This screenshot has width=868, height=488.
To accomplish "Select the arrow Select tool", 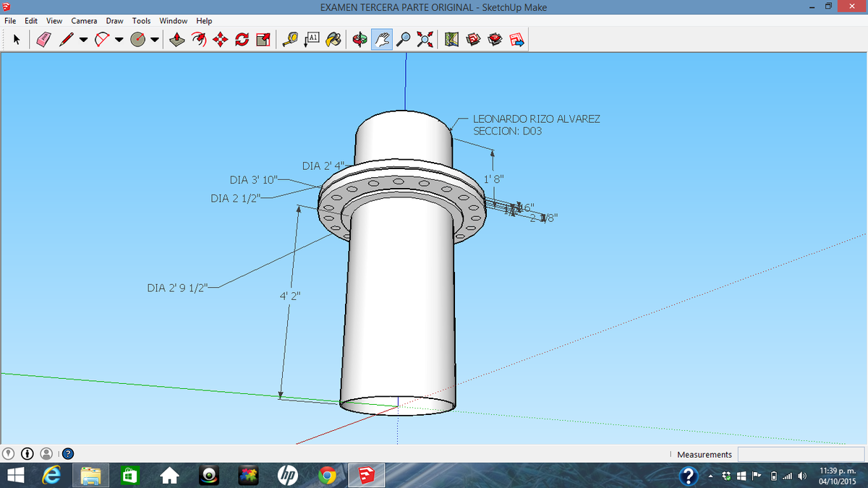I will pos(17,40).
